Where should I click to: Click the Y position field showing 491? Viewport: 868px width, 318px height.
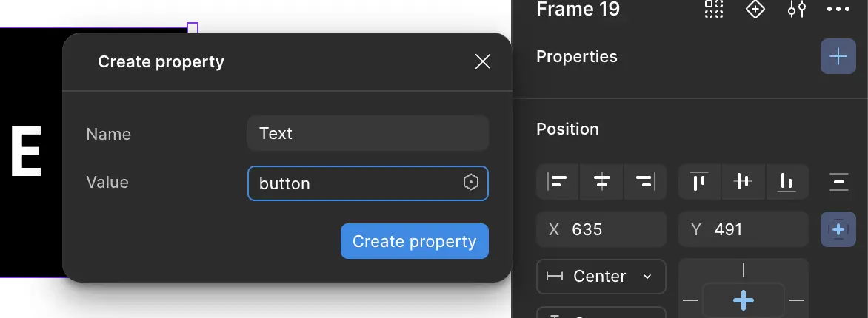click(743, 229)
